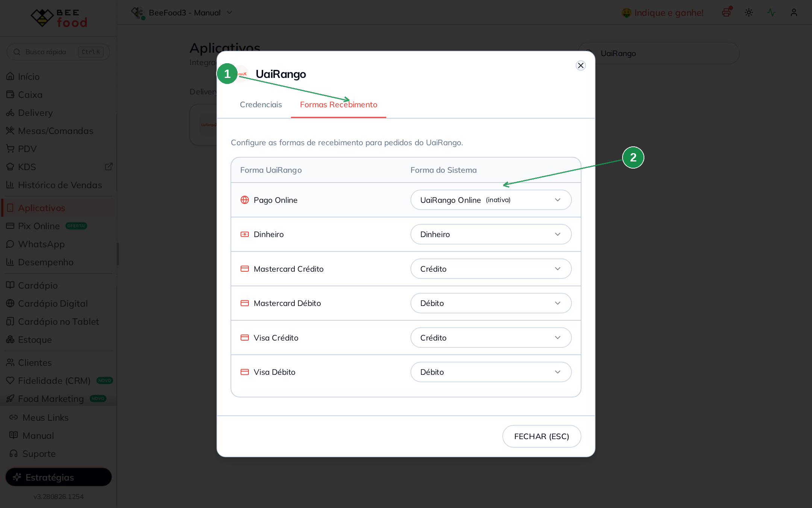Click the Fidelidade heart icon
This screenshot has height=508, width=812.
[10, 380]
